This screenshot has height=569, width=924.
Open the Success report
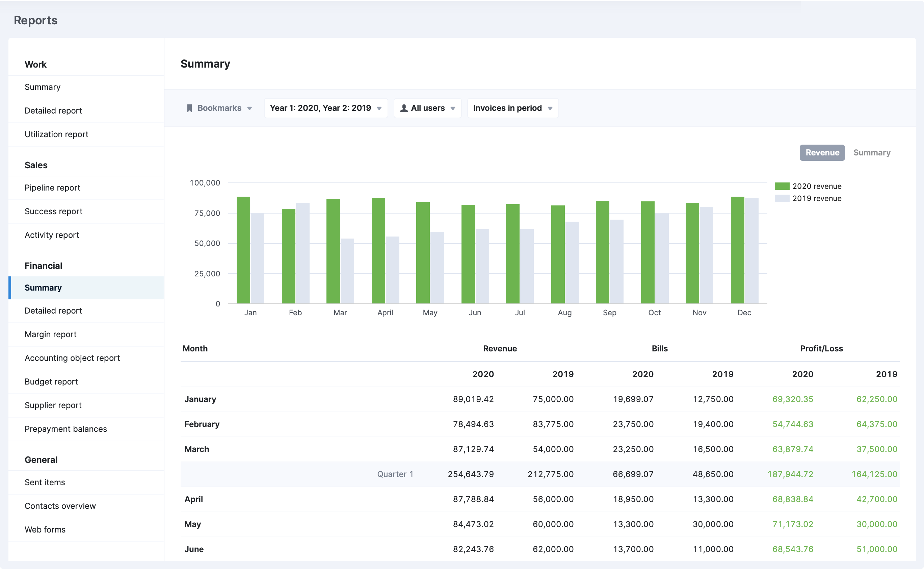tap(86, 212)
